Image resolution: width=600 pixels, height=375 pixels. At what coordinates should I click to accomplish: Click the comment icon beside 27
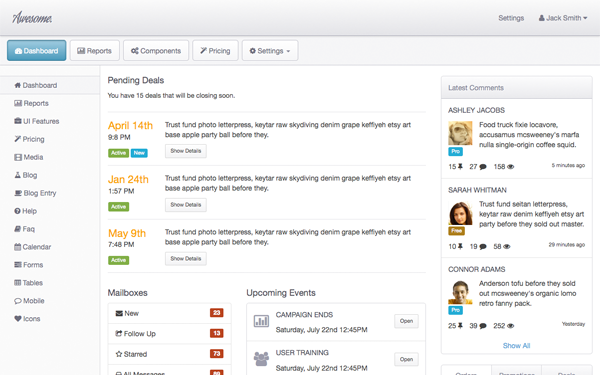483,167
